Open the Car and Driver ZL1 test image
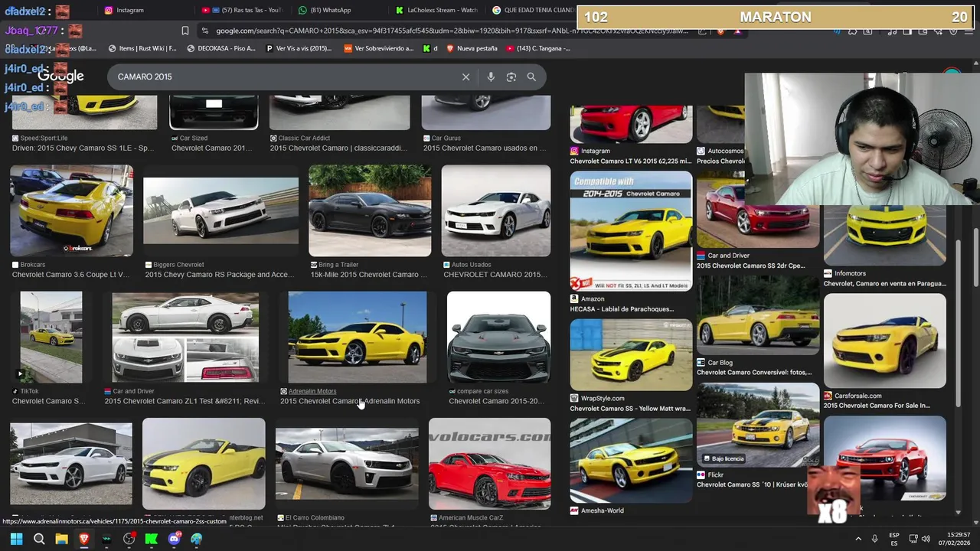 (x=185, y=337)
